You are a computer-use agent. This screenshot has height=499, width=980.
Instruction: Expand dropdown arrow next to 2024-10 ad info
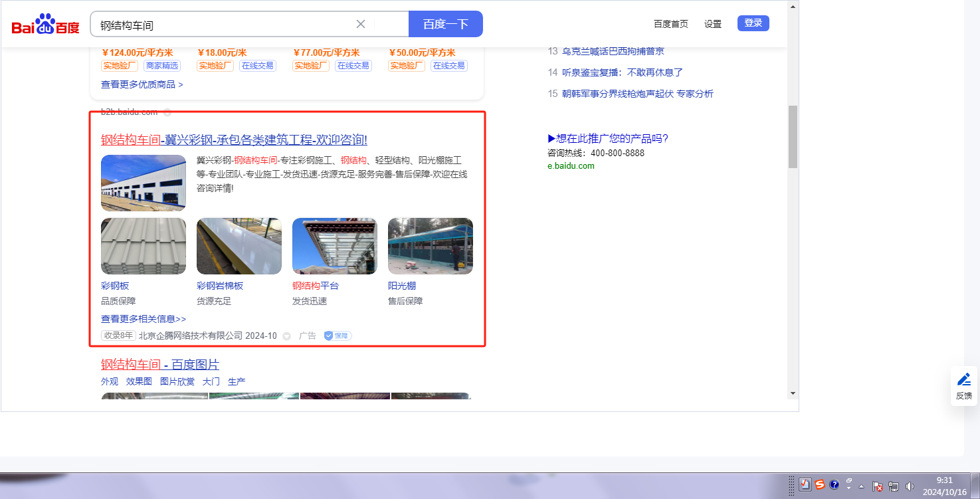pos(286,336)
